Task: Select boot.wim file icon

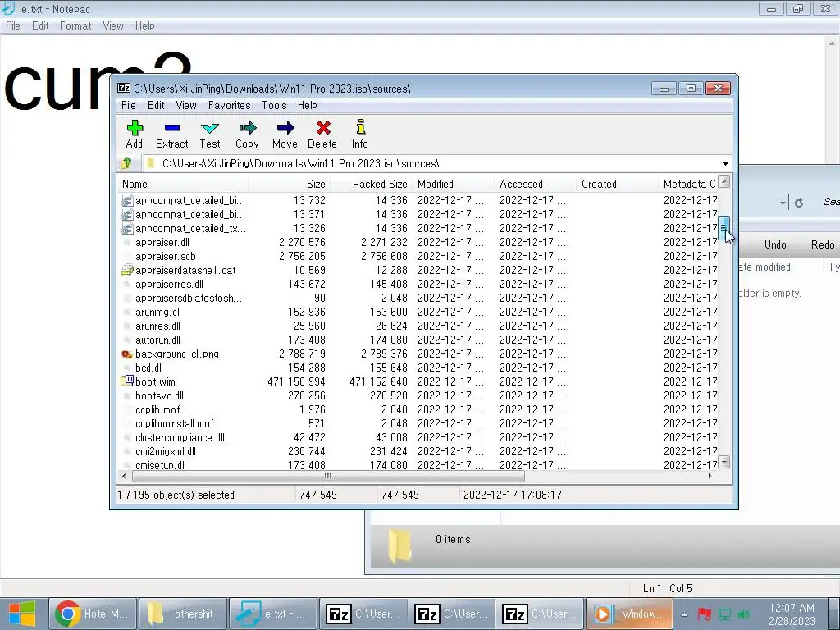Action: (127, 381)
